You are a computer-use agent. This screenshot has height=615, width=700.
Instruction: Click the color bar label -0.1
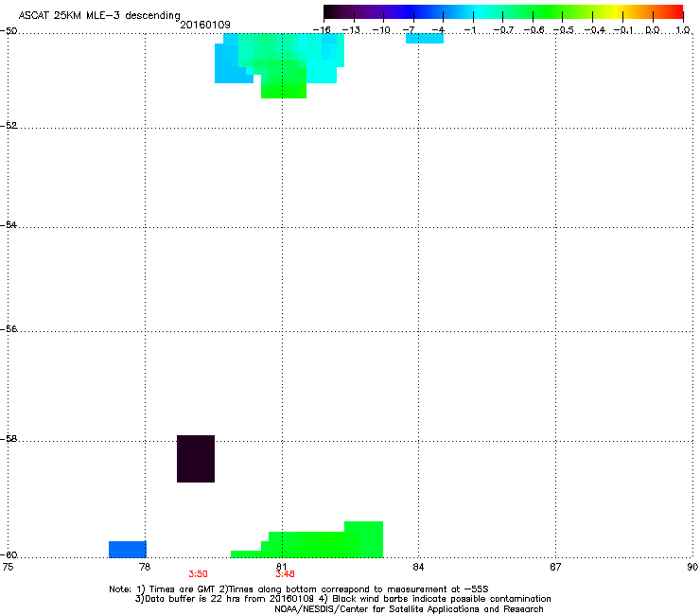pos(624,30)
